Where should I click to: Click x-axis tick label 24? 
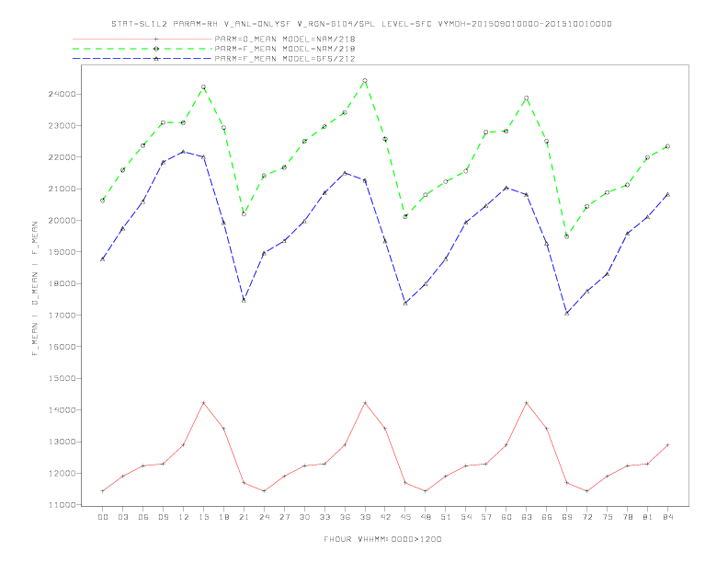[x=264, y=517]
